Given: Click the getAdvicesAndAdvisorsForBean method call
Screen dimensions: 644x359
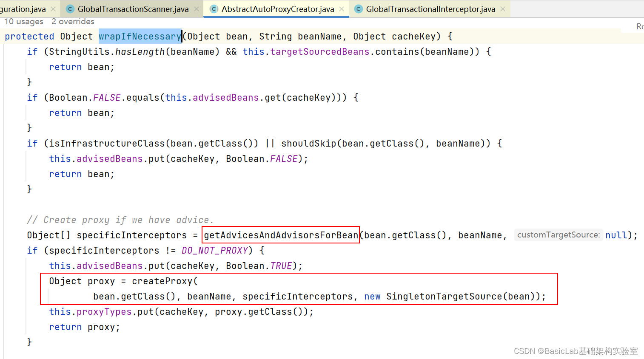Looking at the screenshot, I should click(x=281, y=235).
